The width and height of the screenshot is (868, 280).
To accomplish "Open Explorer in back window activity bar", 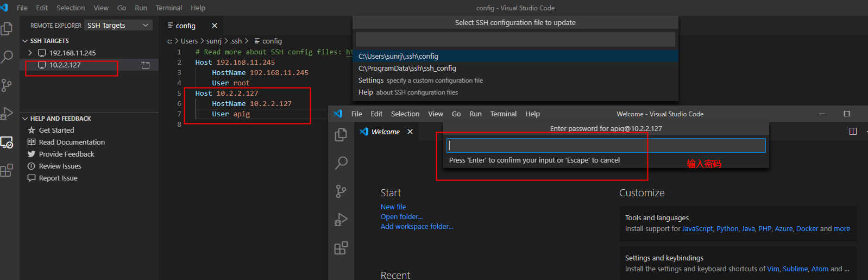I will 7,28.
